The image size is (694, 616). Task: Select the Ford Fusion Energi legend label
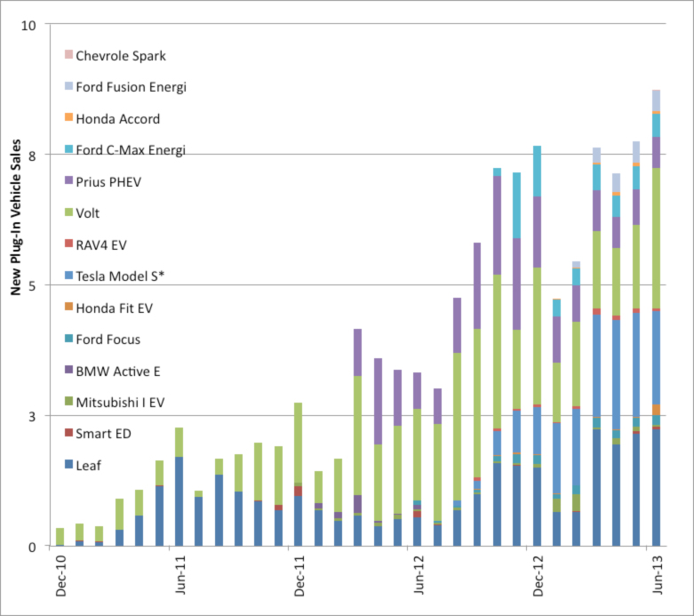131,87
